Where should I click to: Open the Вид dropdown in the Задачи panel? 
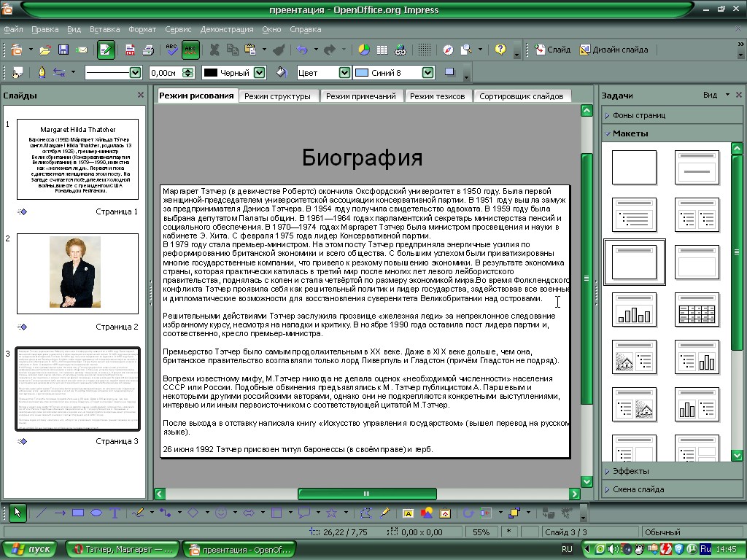[716, 96]
